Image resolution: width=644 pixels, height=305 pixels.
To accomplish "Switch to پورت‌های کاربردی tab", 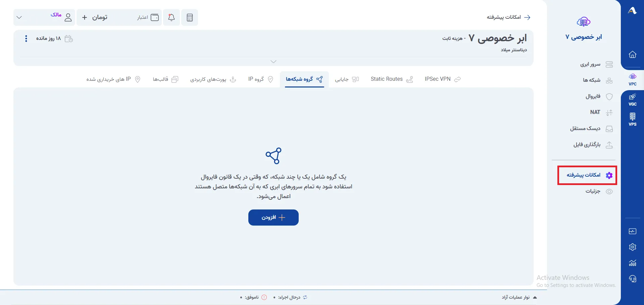I will 213,79.
